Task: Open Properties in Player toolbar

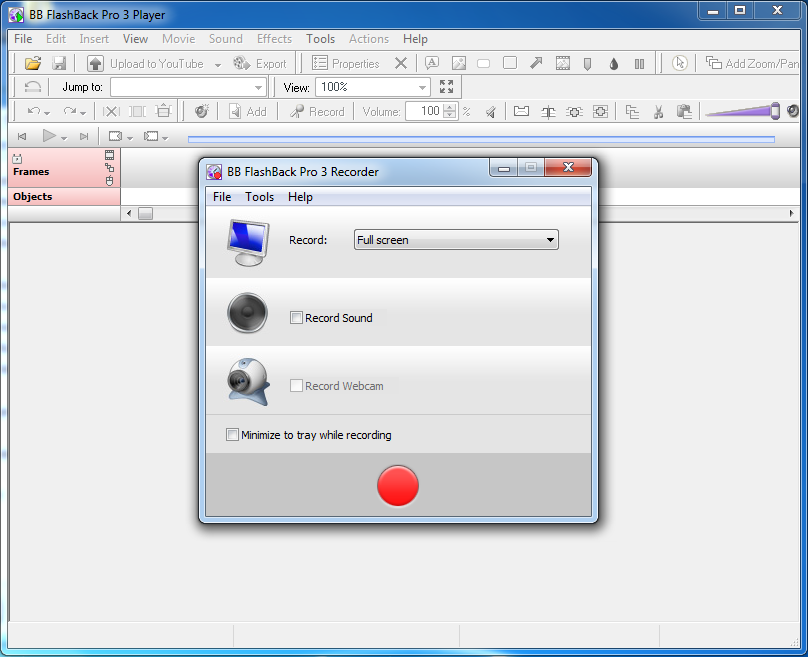Action: (346, 63)
